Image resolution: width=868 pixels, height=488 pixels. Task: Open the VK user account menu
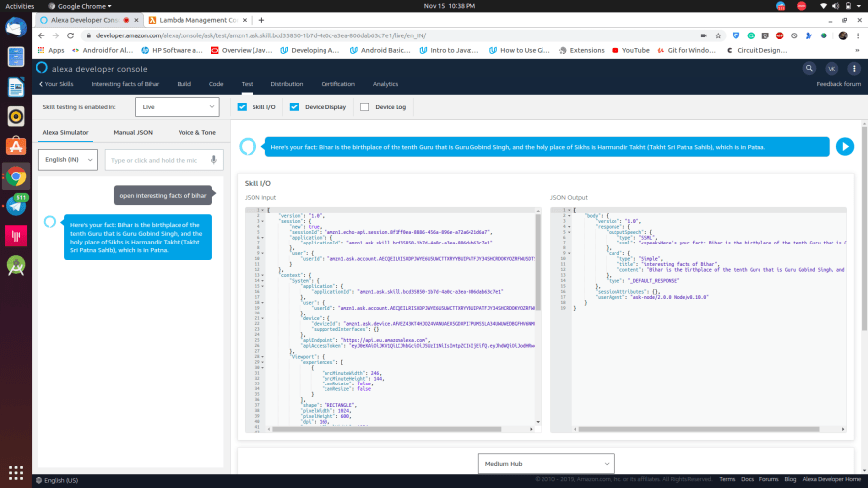point(832,69)
